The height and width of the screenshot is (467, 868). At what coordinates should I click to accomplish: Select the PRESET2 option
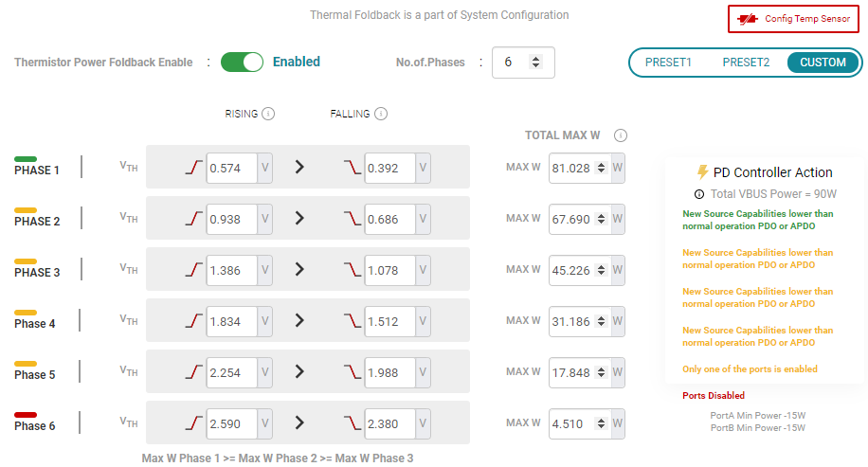[746, 63]
